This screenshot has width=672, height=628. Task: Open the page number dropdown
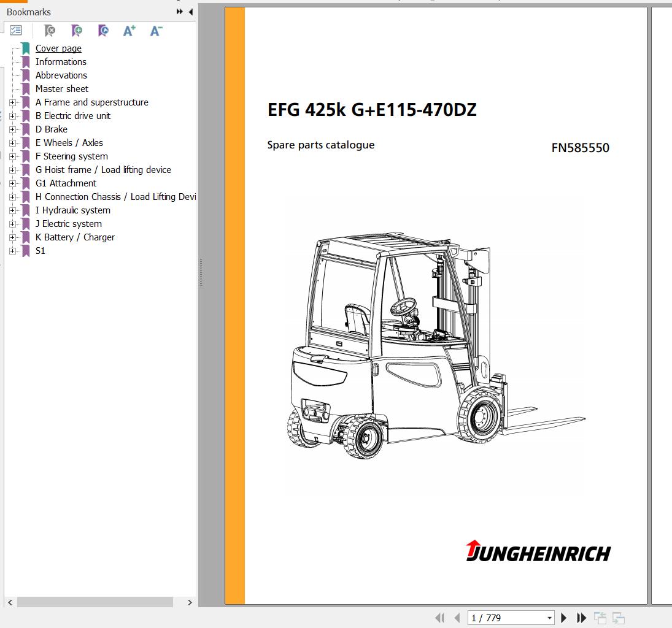point(549,618)
